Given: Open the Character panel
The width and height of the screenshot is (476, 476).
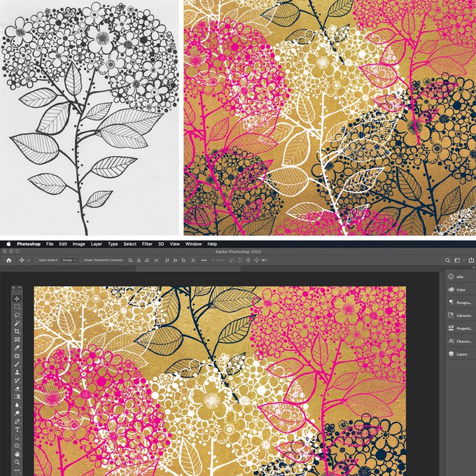Looking at the screenshot, I should tap(460, 341).
